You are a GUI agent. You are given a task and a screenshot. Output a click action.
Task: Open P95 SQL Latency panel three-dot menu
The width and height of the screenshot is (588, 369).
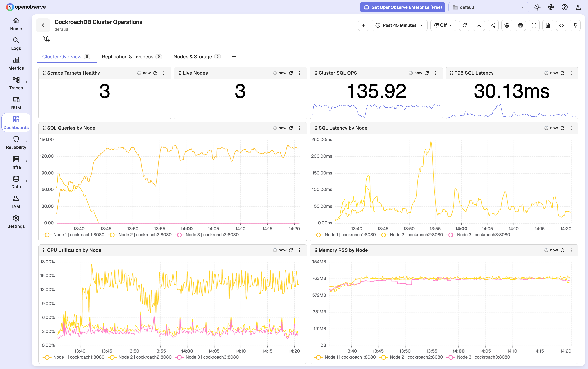coord(571,73)
